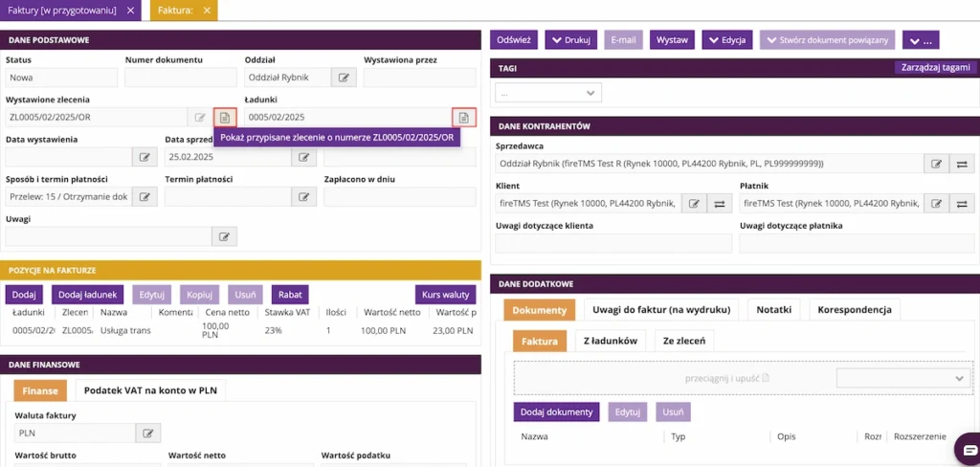Click the Uwagi dotyczące płatnika field

857,243
